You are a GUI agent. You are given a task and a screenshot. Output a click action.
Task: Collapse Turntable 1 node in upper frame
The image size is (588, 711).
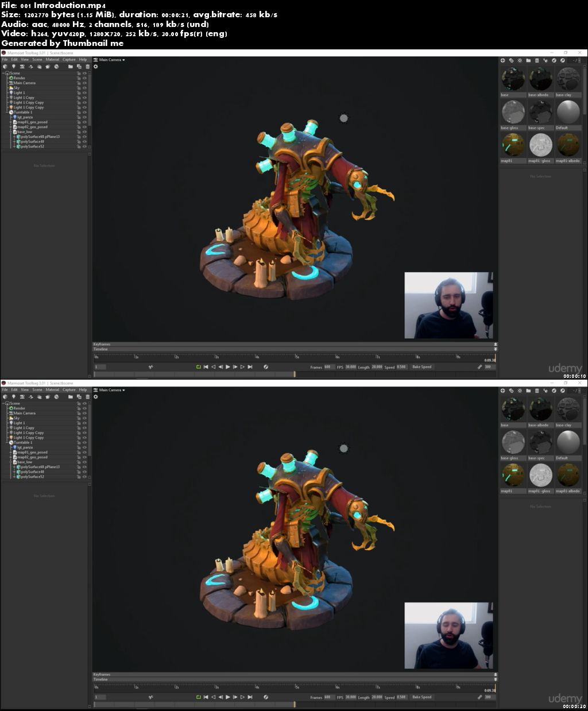pyautogui.click(x=7, y=113)
